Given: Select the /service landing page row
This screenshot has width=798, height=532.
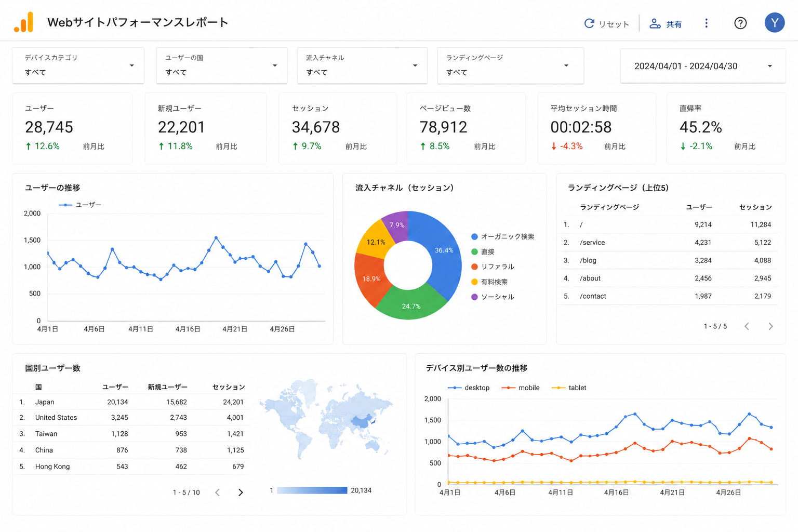Looking at the screenshot, I should 667,243.
